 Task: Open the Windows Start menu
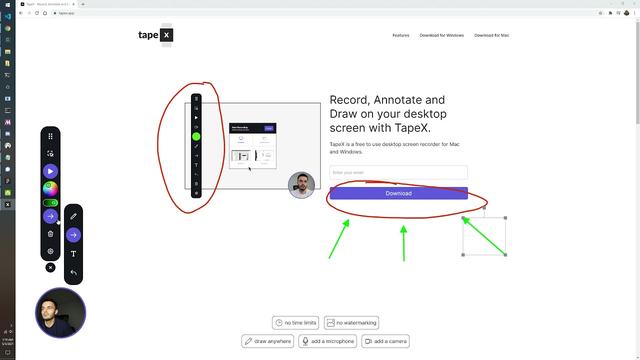7,4
